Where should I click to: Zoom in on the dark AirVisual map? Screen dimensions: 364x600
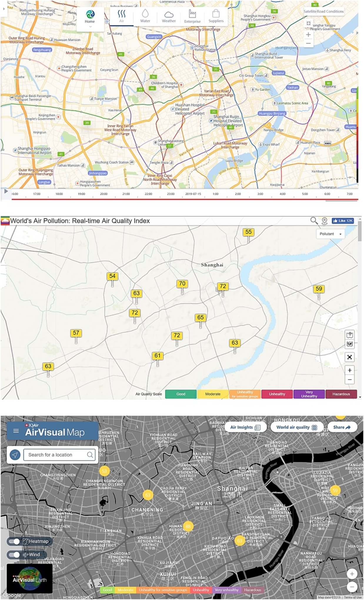(352, 574)
